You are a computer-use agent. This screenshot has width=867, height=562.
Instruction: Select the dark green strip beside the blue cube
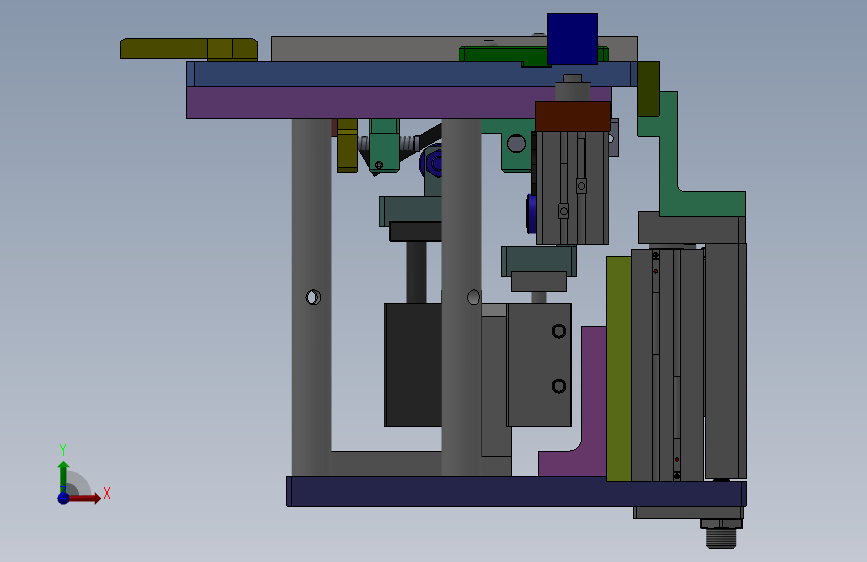click(x=503, y=55)
